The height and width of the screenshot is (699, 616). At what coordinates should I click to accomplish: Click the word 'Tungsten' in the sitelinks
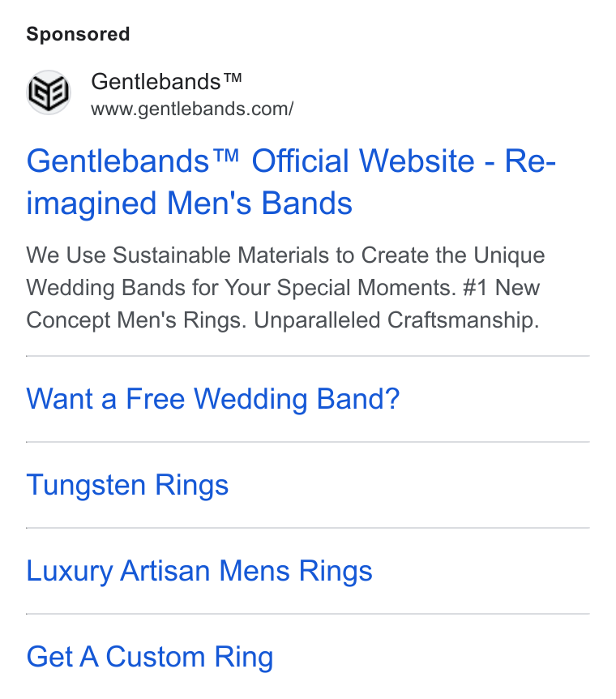pyautogui.click(x=86, y=485)
